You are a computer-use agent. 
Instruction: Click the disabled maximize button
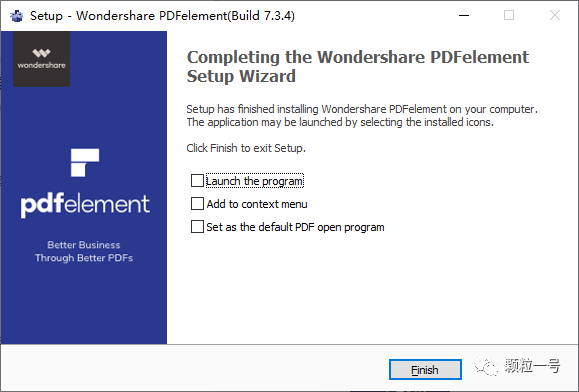click(x=509, y=16)
